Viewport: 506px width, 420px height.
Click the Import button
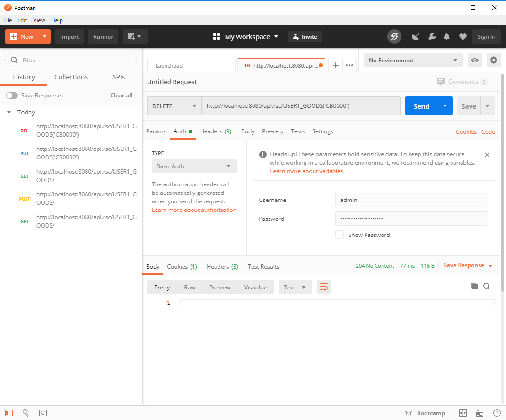[x=70, y=37]
